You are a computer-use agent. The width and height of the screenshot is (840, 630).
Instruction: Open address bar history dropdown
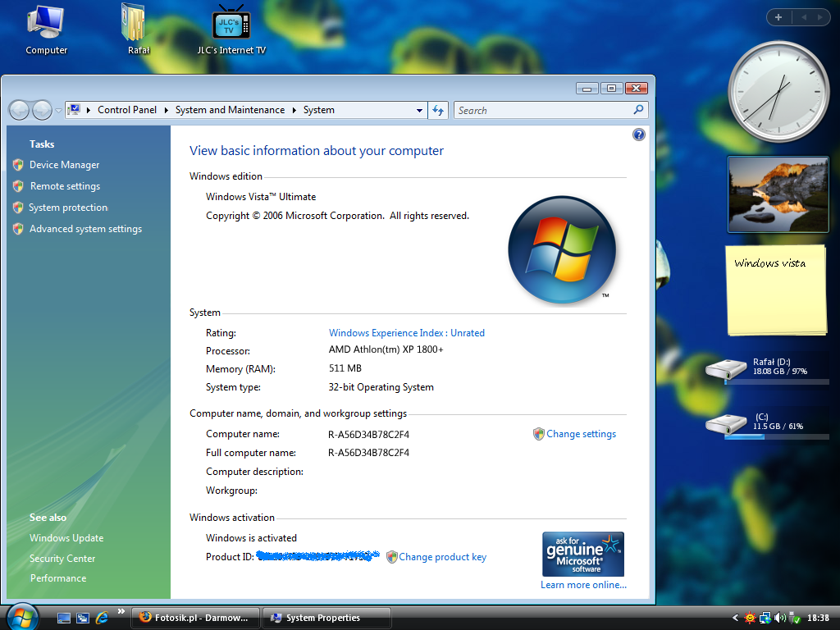419,111
